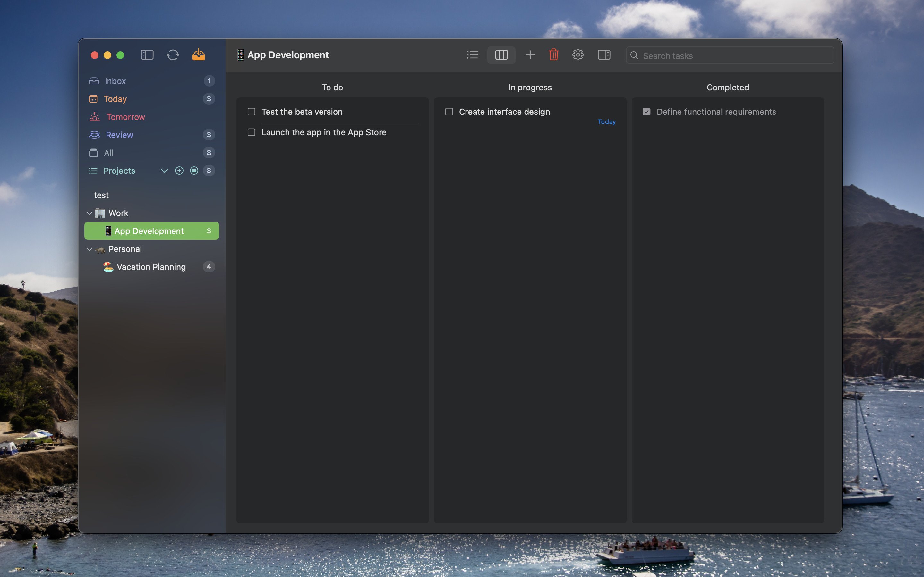Switch to list view icon
This screenshot has height=577, width=924.
(x=472, y=55)
